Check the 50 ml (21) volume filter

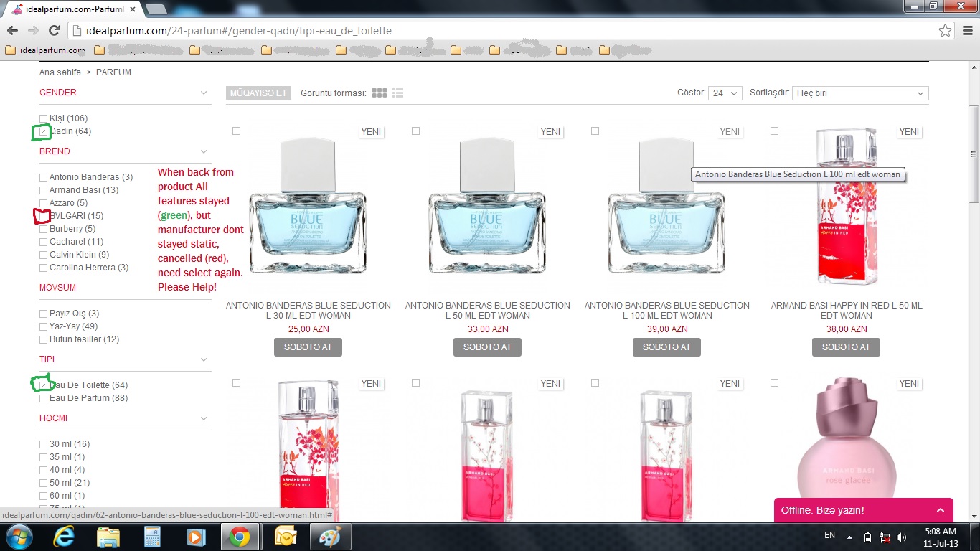(x=44, y=483)
